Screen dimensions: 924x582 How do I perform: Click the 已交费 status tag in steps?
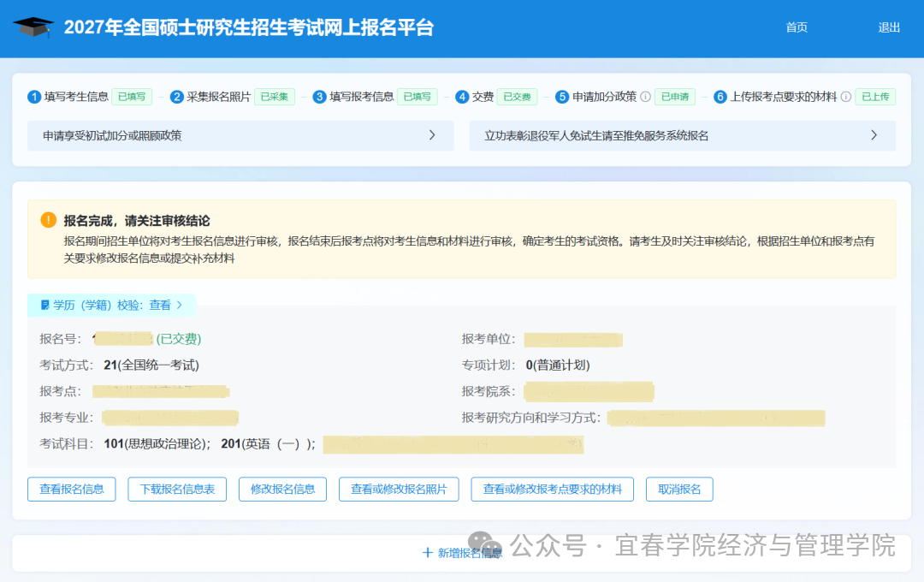[518, 97]
